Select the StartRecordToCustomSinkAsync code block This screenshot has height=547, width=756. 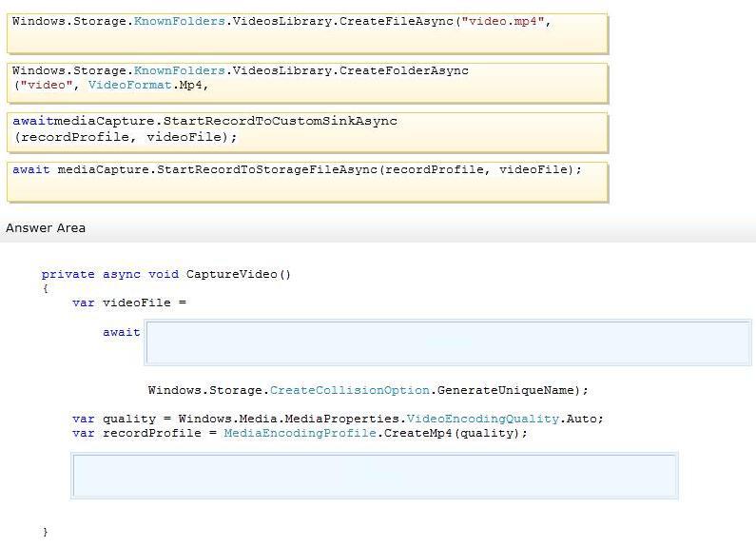click(307, 132)
